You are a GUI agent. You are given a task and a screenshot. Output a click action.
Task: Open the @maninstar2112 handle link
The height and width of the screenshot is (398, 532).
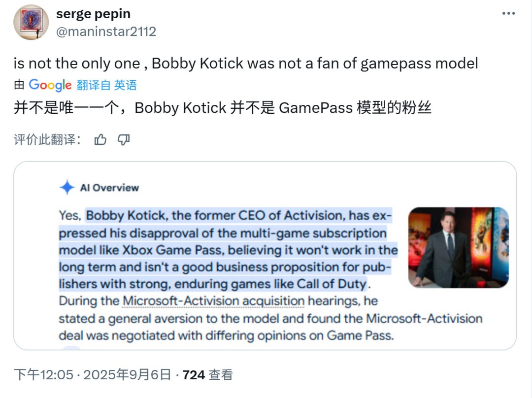tap(106, 32)
